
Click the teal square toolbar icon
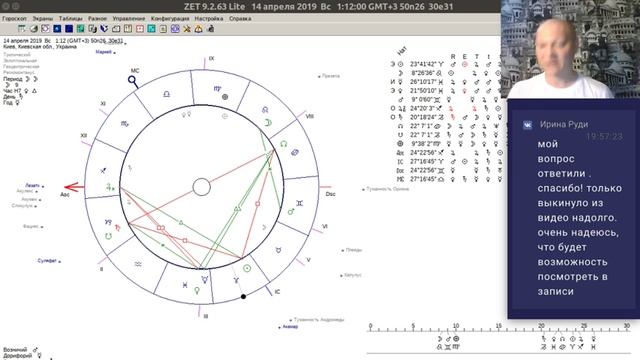tap(151, 29)
